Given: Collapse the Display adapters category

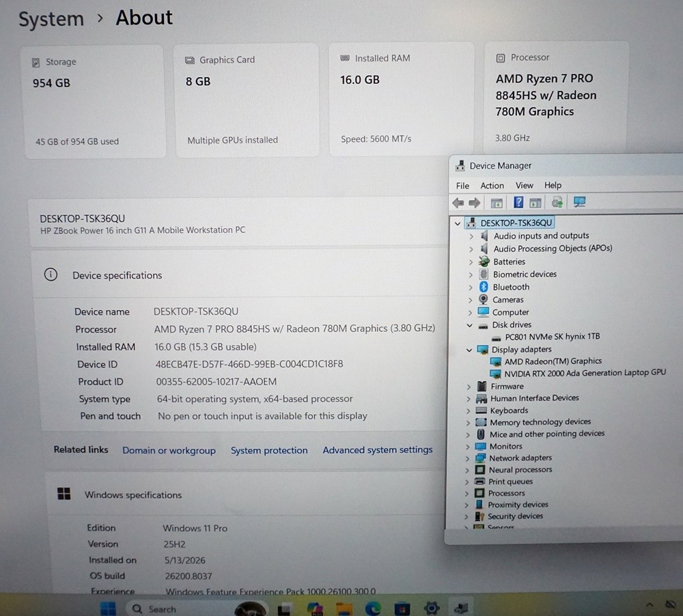Looking at the screenshot, I should click(x=469, y=350).
